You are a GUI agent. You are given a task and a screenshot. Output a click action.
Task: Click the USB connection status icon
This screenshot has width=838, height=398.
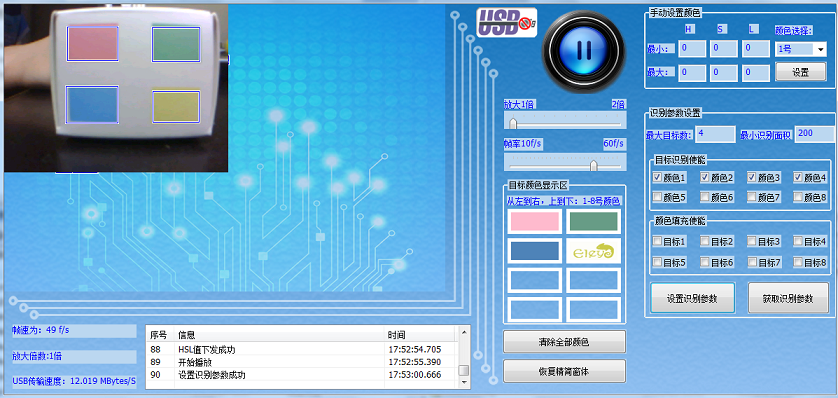click(506, 22)
